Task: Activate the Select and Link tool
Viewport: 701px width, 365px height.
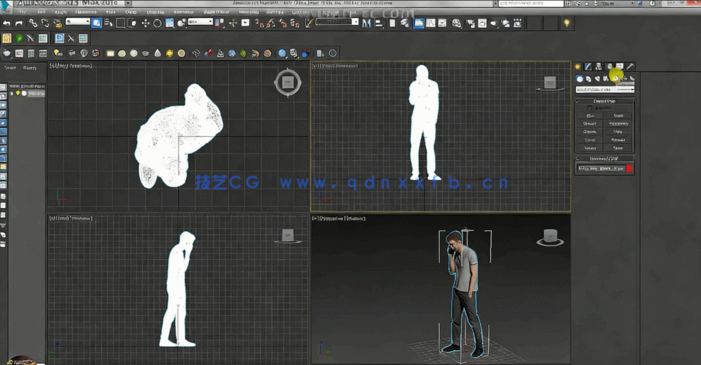Action: click(x=33, y=23)
